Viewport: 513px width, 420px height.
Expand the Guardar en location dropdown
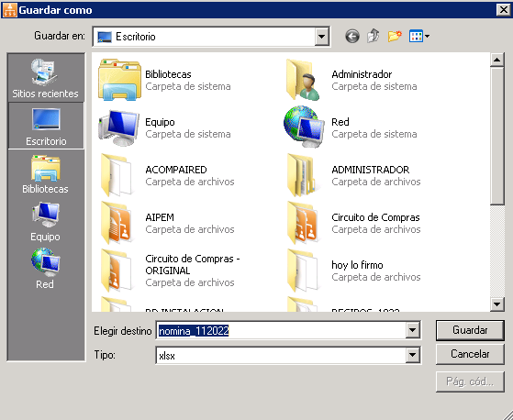pyautogui.click(x=322, y=37)
